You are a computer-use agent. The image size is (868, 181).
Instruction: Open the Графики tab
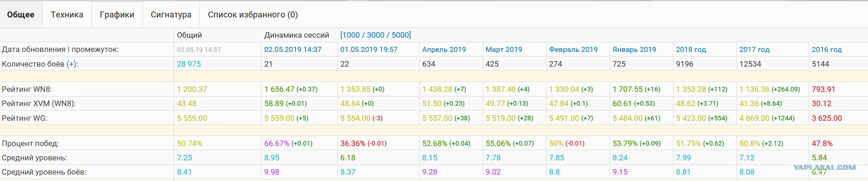pyautogui.click(x=117, y=15)
